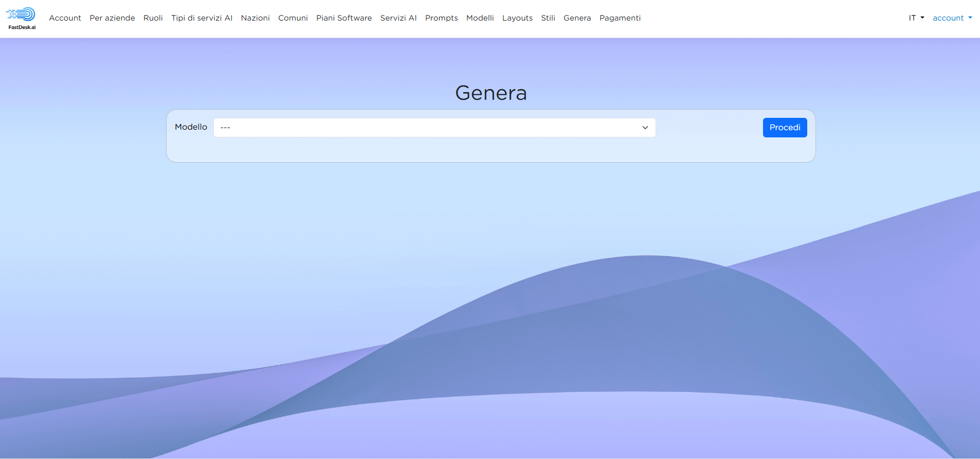Open the Ruoli section
The height and width of the screenshot is (459, 980).
(153, 18)
